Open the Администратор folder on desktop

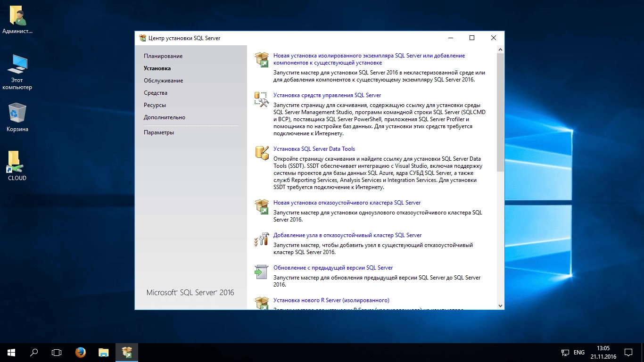(x=17, y=21)
